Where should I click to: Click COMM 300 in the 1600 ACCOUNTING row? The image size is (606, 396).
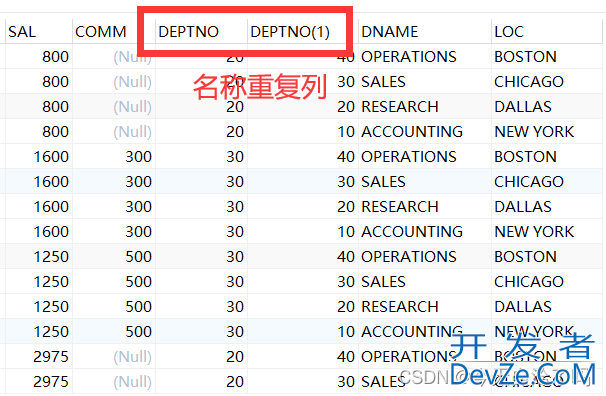tap(138, 232)
